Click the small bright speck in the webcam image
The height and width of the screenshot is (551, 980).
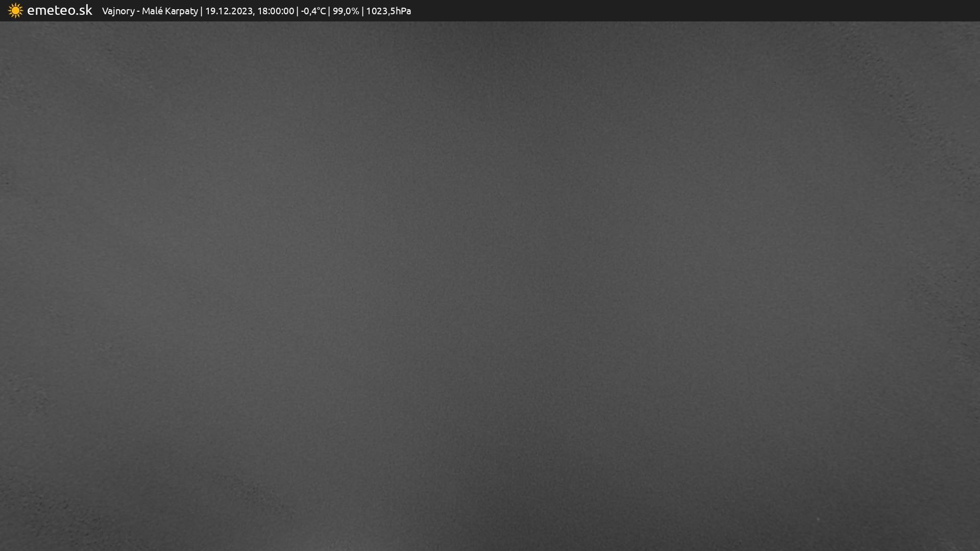point(818,519)
